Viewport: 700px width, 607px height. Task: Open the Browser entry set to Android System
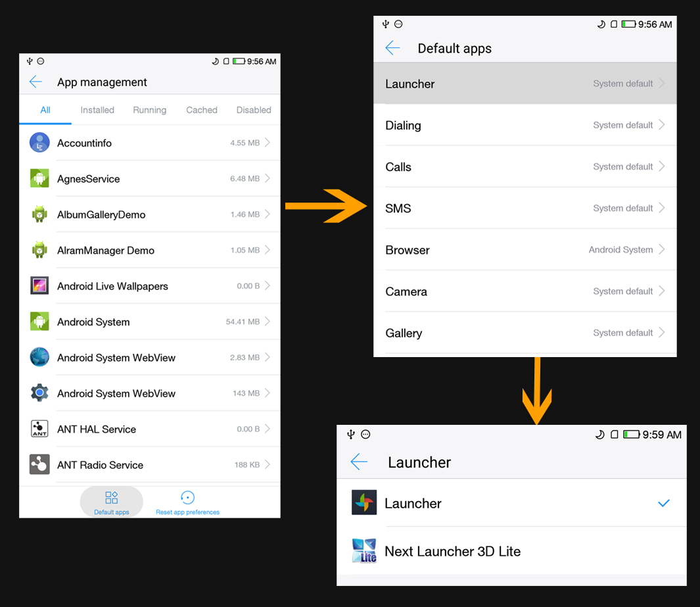point(525,250)
